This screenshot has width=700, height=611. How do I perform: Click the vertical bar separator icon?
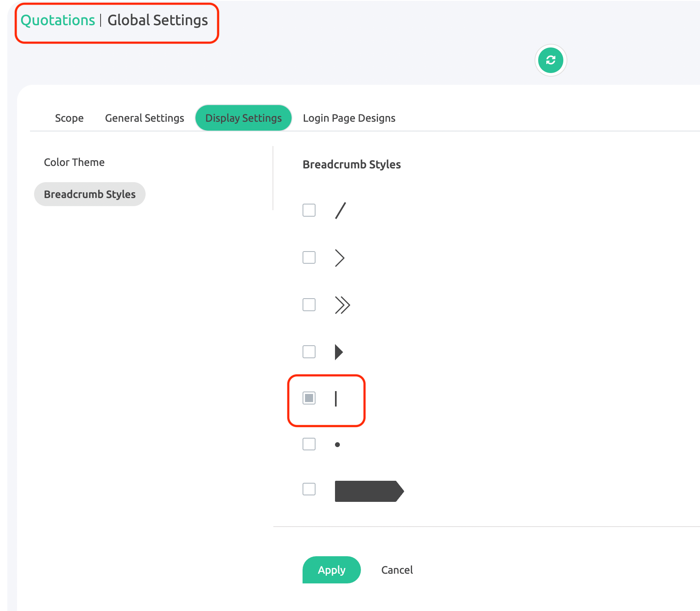336,399
